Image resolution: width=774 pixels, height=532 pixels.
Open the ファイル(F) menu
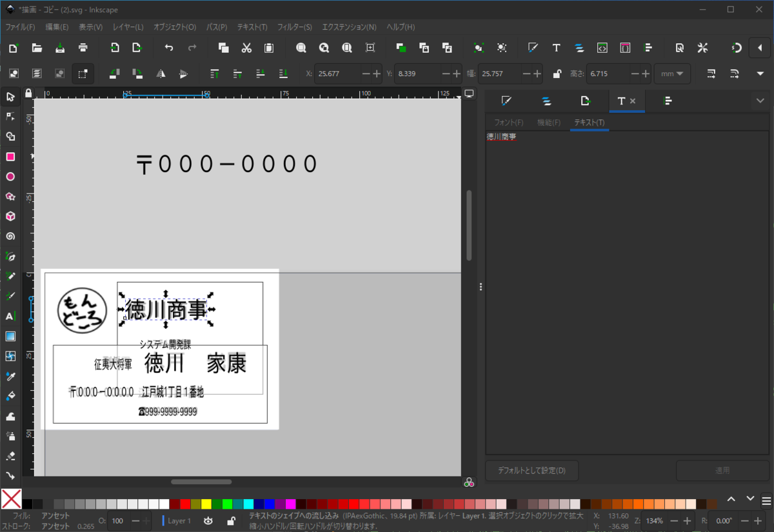point(20,27)
